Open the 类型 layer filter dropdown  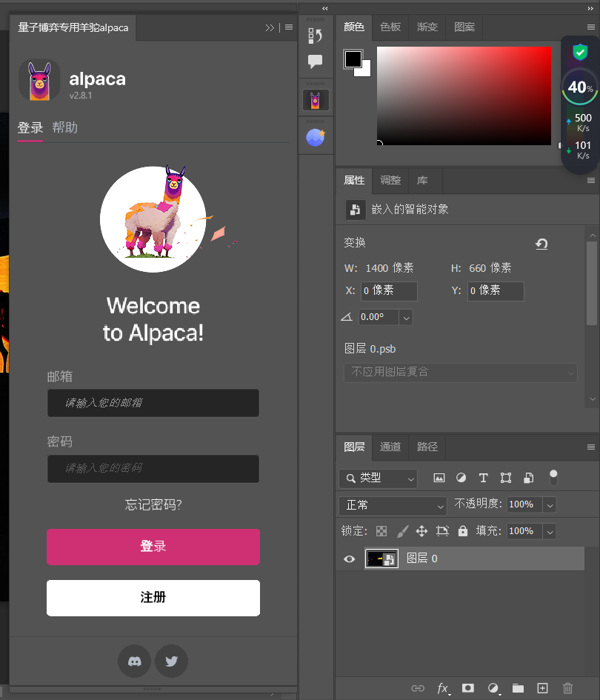point(378,479)
